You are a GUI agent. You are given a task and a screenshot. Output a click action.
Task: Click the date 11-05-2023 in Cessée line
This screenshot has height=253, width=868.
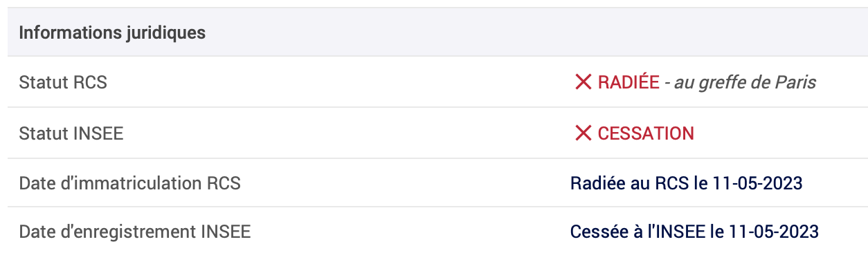tap(774, 232)
